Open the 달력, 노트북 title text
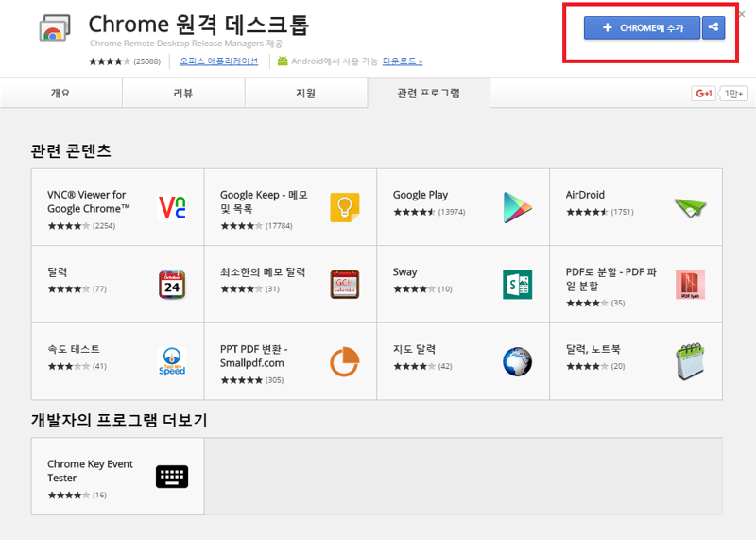This screenshot has height=540, width=756. [593, 349]
